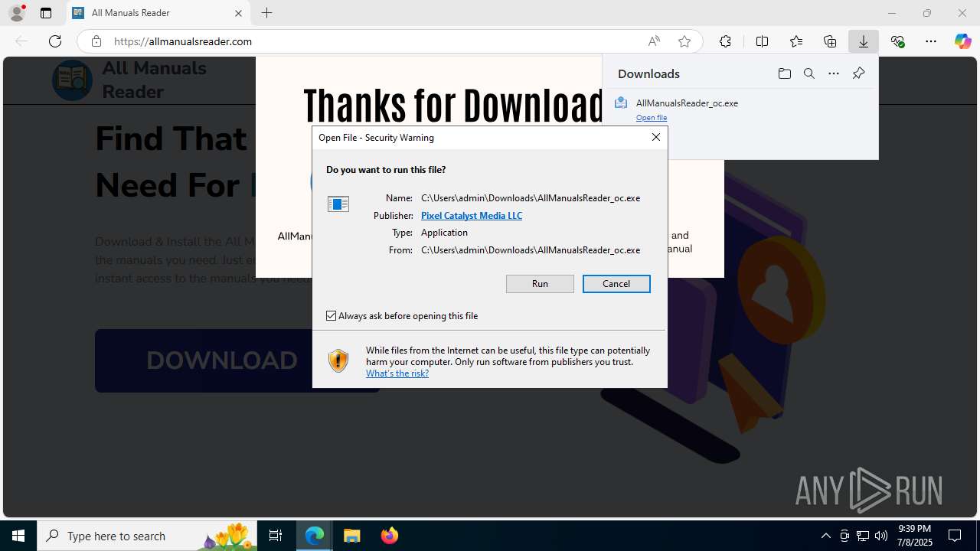Open more options in Downloads panel
The width and height of the screenshot is (980, 551).
point(834,73)
